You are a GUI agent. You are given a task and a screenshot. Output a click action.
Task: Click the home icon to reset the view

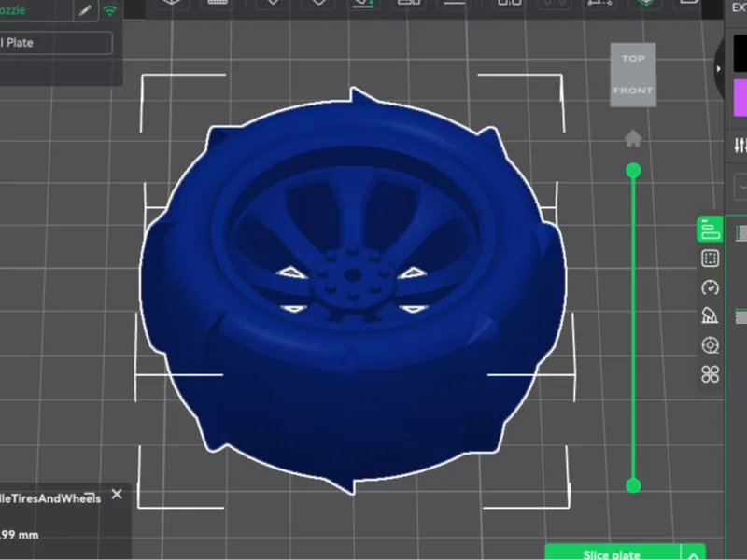(633, 138)
